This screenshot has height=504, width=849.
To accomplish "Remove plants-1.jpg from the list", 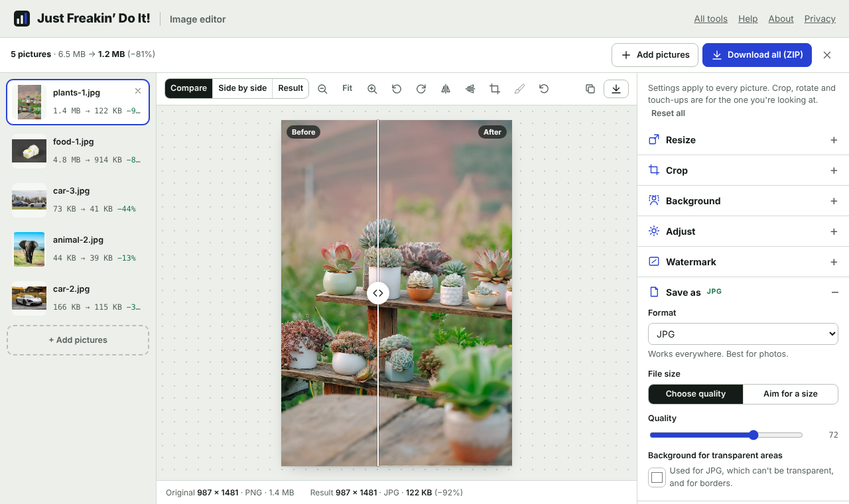I will click(x=138, y=91).
